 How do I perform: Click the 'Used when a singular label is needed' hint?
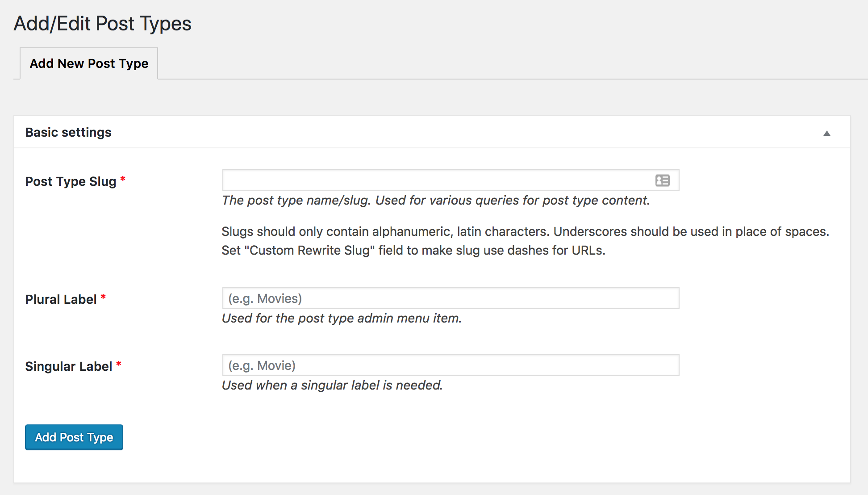tap(332, 386)
